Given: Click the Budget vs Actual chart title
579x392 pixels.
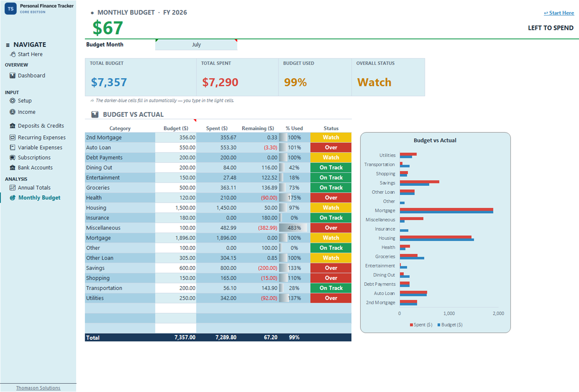Looking at the screenshot, I should [x=435, y=140].
